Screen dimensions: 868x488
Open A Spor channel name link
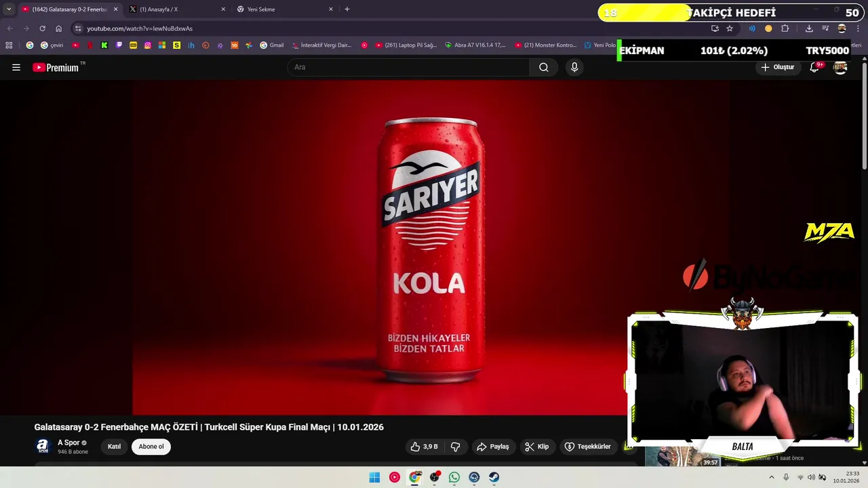pyautogui.click(x=68, y=443)
